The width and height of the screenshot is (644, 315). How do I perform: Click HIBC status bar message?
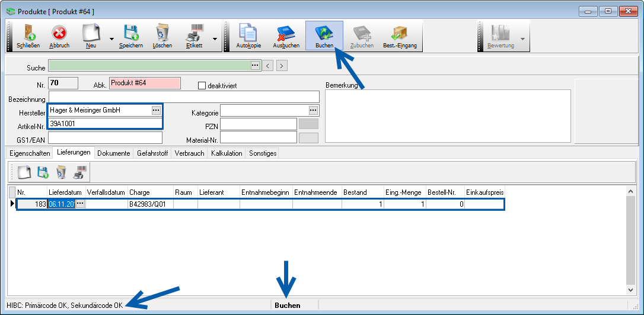65,305
